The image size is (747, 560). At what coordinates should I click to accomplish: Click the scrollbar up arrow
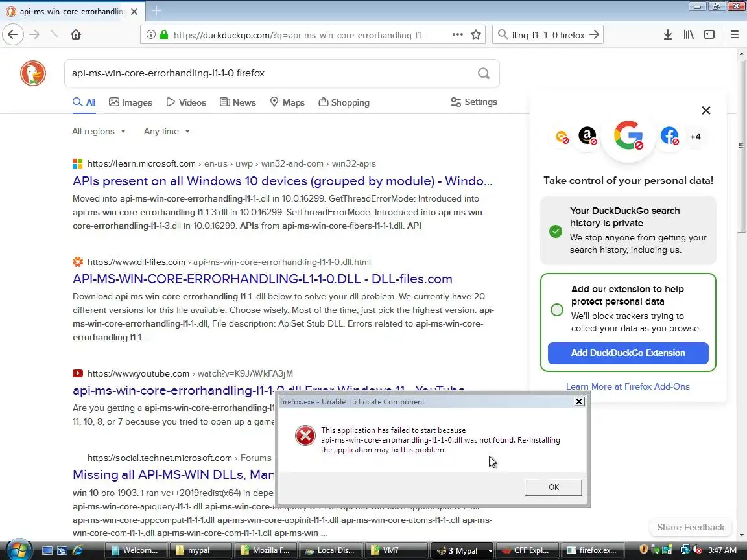tap(741, 54)
